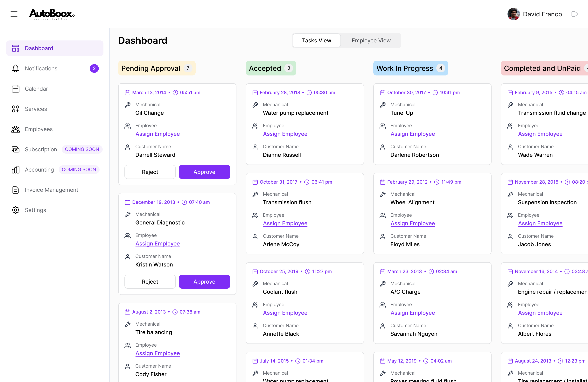The height and width of the screenshot is (382, 588).
Task: Assign employee to Wheel Alignment task
Action: [413, 223]
